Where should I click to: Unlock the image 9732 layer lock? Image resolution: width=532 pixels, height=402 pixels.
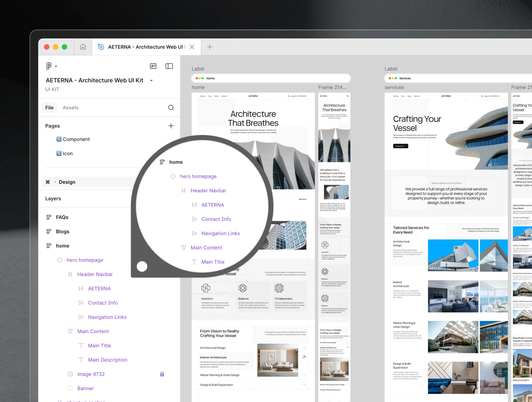162,374
